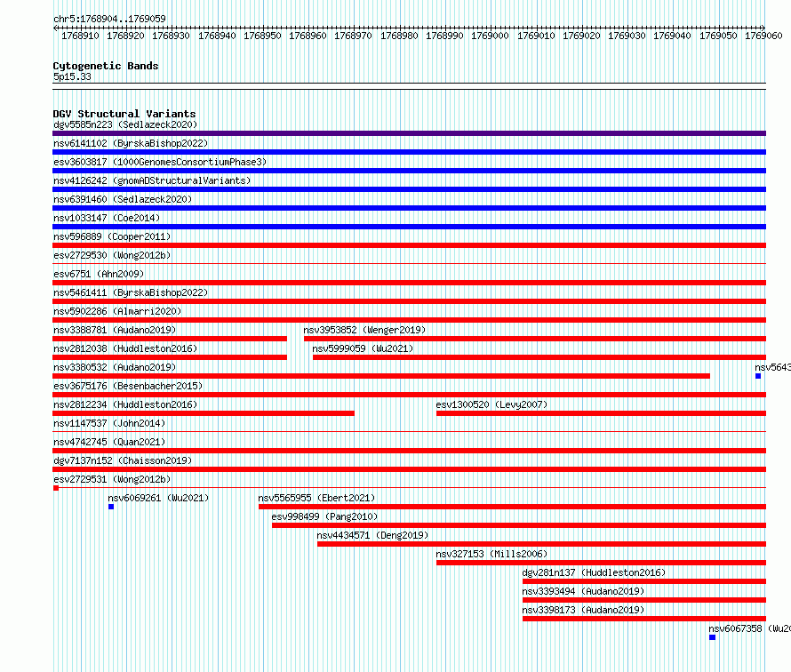The height and width of the screenshot is (672, 791).
Task: Click the nsv6391460 (Sedlazeck2020) label
Action: (123, 199)
